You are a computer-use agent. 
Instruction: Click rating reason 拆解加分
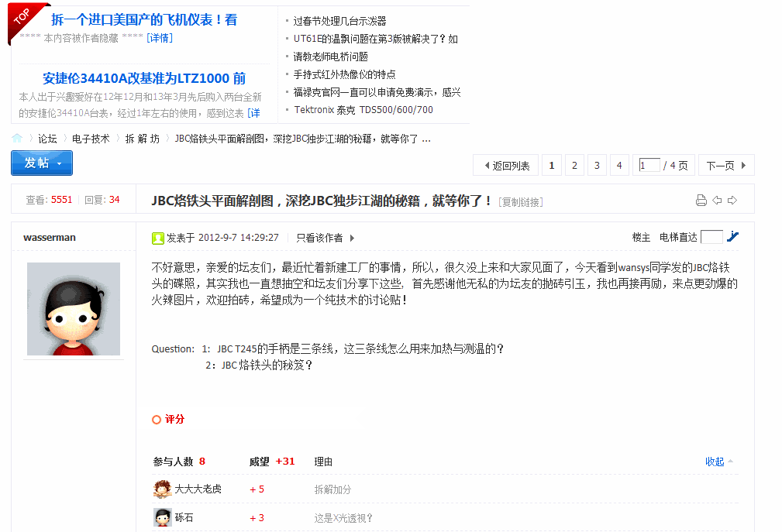click(x=332, y=489)
